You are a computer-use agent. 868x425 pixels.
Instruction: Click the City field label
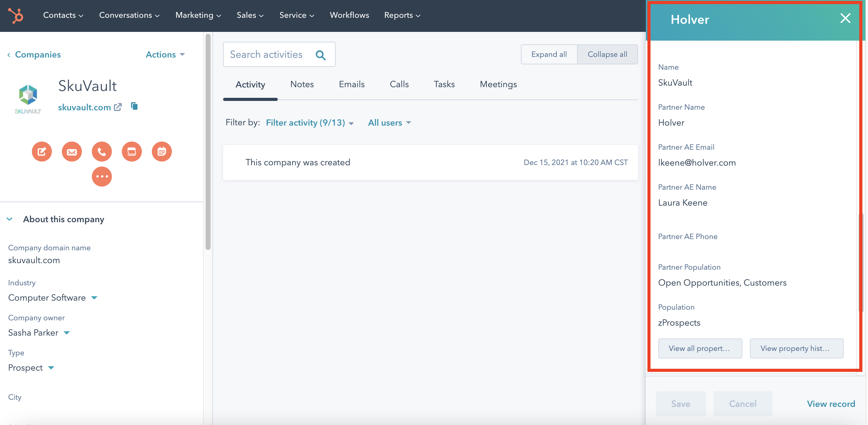tap(15, 397)
